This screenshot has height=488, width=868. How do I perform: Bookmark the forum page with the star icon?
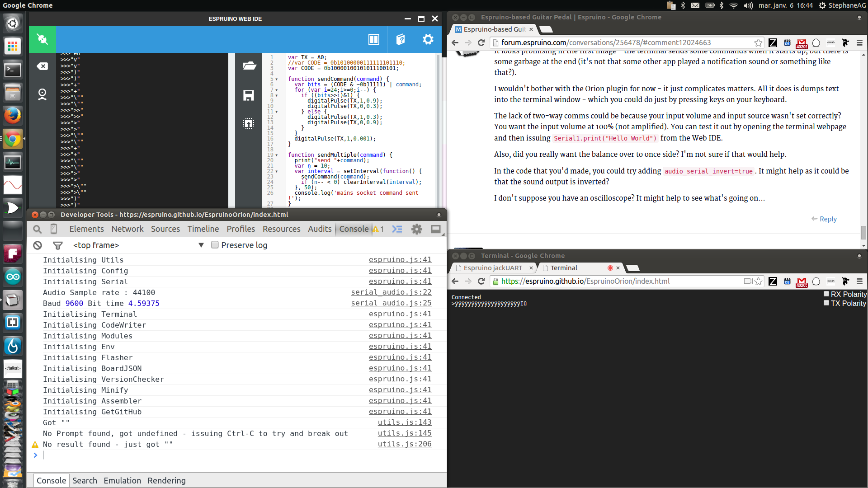pyautogui.click(x=759, y=42)
